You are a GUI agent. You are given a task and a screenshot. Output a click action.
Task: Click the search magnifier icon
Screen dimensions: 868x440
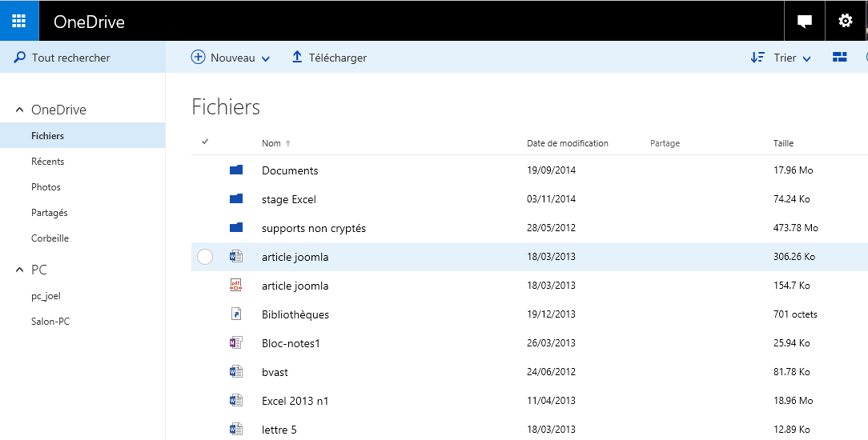(19, 58)
